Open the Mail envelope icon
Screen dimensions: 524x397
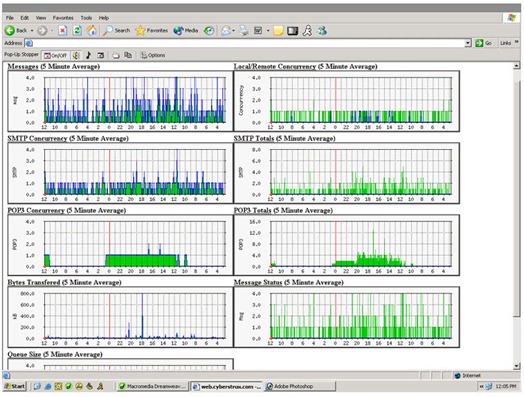click(226, 31)
